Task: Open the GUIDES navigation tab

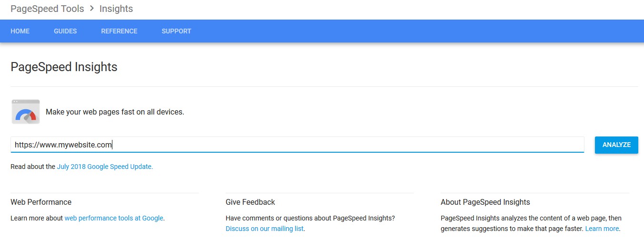Action: pos(65,31)
